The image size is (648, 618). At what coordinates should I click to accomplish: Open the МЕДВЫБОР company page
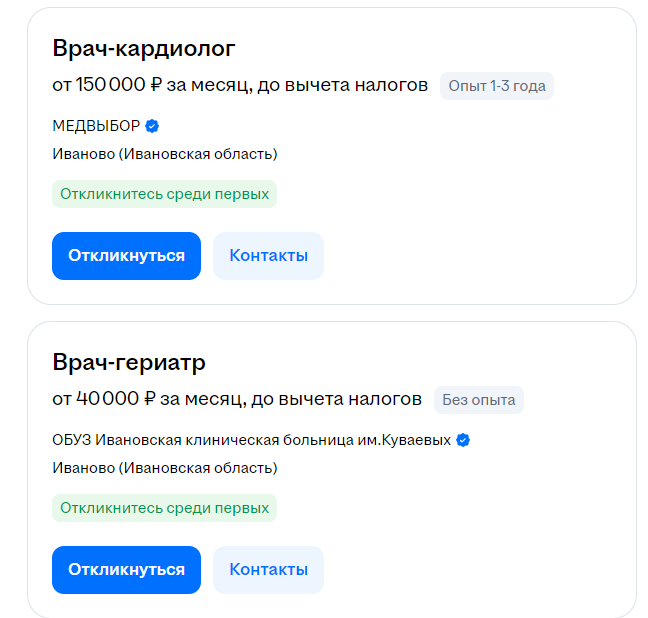(96, 126)
